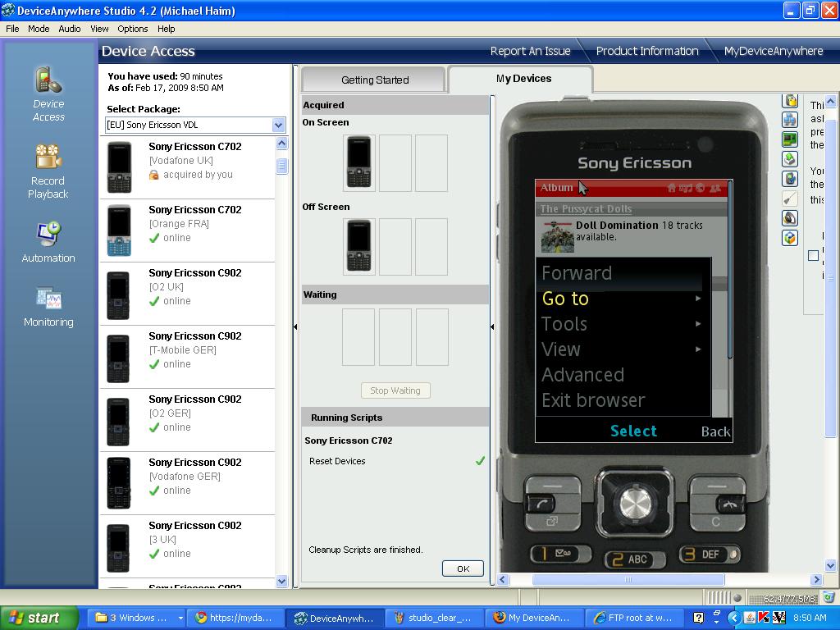This screenshot has height=630, width=840.
Task: Select the On Screen acquired device thumbnail
Action: click(359, 163)
